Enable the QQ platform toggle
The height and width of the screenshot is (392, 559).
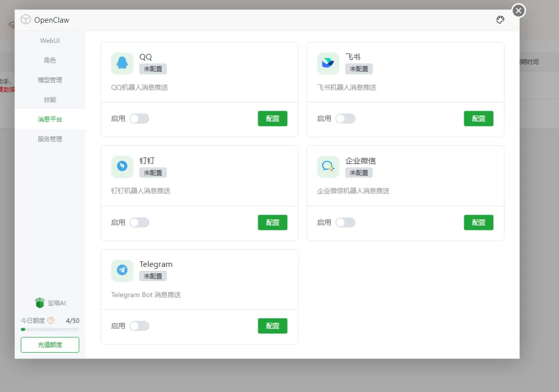[x=139, y=118]
